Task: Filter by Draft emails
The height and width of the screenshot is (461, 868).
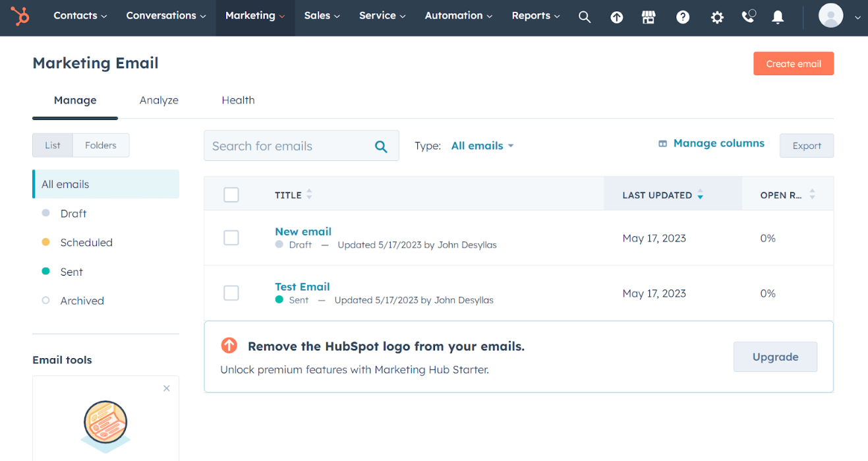Action: tap(73, 214)
